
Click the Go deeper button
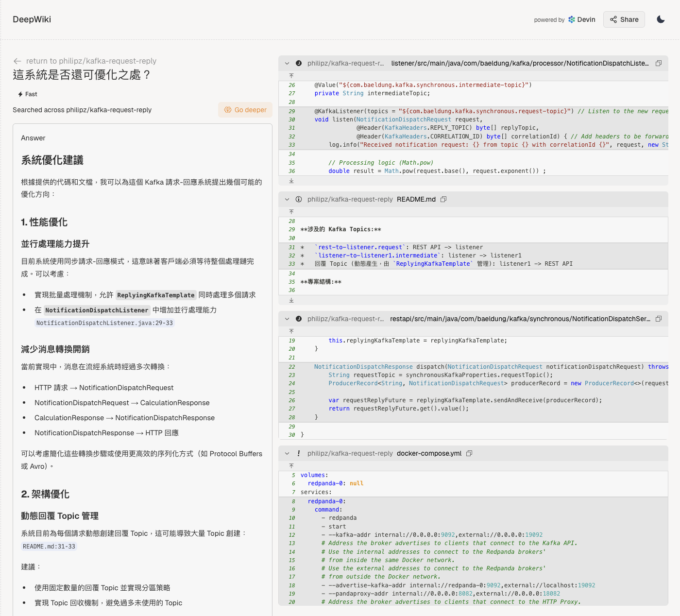[245, 110]
